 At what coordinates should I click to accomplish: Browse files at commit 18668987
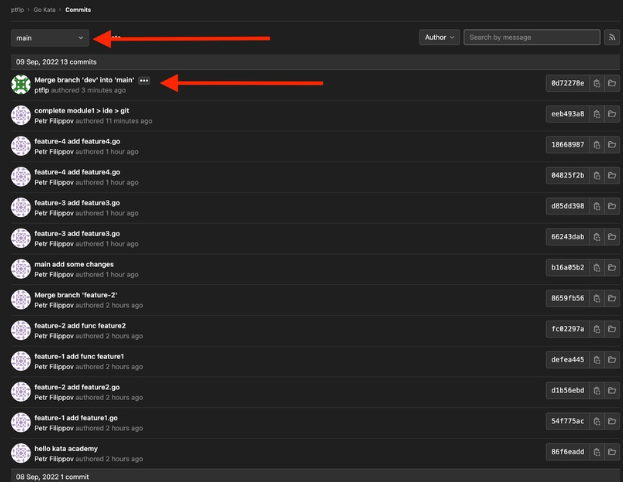click(x=611, y=145)
